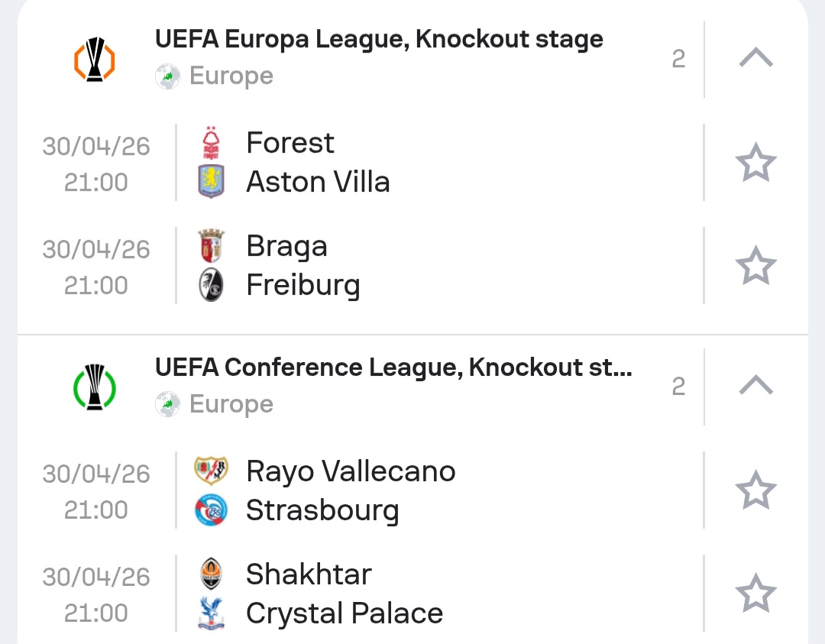Collapse the UEFA Conference League section
Image resolution: width=825 pixels, height=644 pixels.
coord(756,387)
